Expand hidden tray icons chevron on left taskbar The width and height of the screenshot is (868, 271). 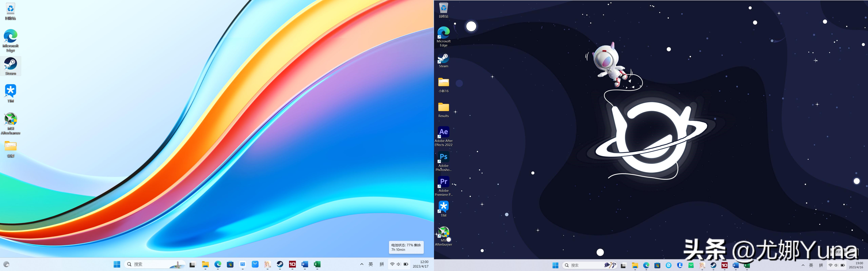(x=362, y=264)
